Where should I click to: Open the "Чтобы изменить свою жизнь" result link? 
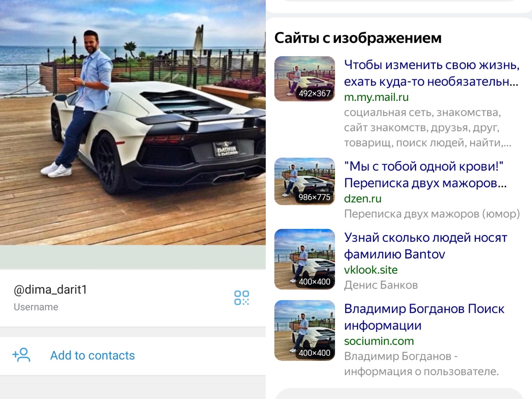coord(432,73)
